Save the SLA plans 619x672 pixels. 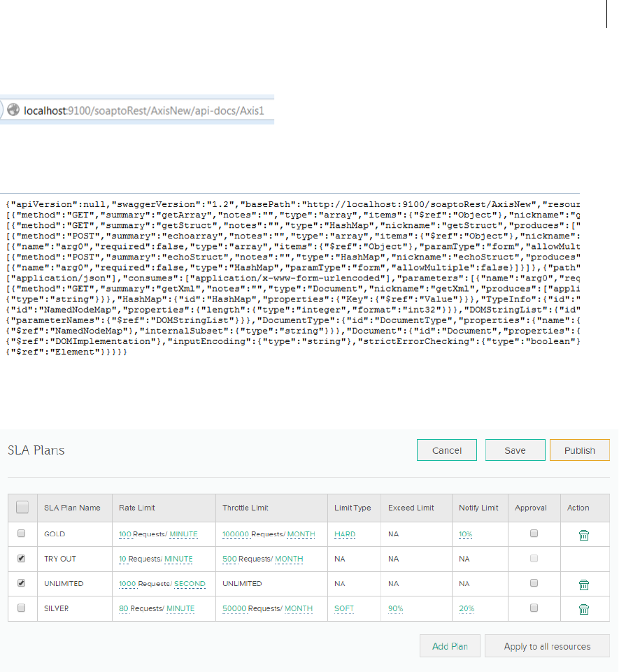coord(515,450)
